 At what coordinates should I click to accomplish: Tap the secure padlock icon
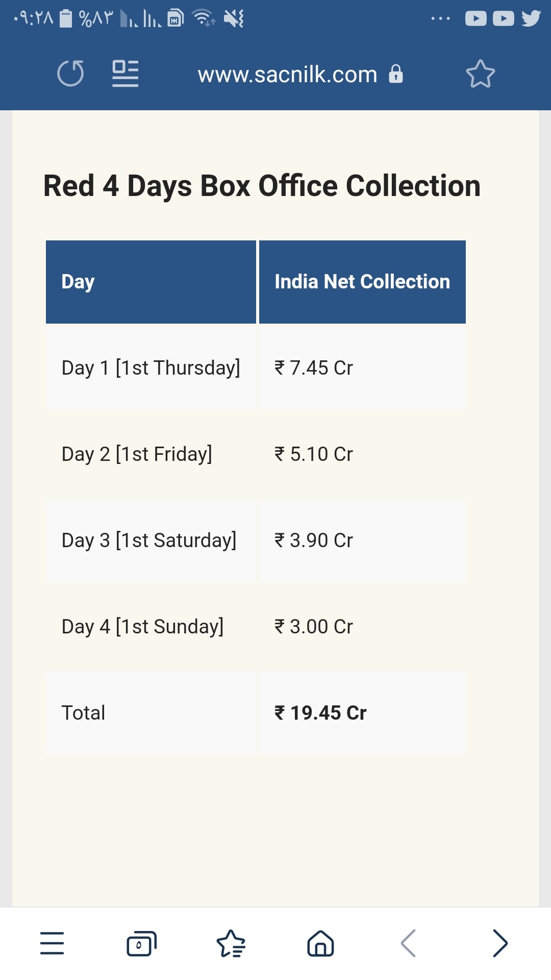[396, 73]
